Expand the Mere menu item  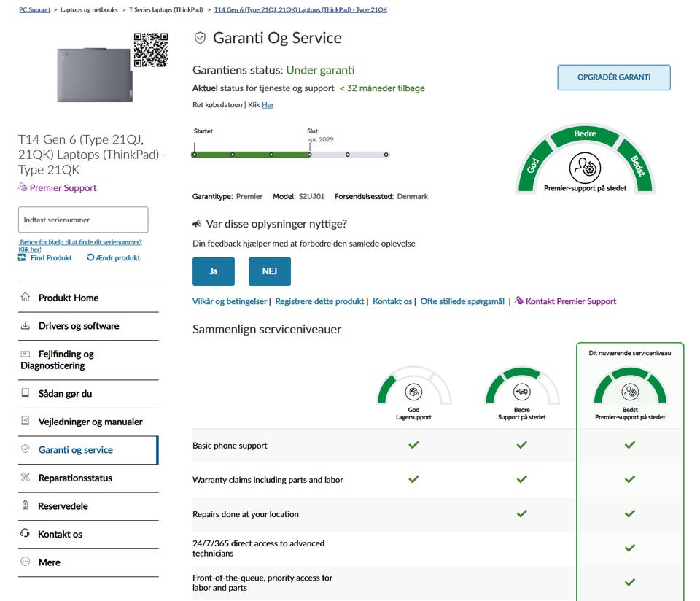tap(88, 562)
